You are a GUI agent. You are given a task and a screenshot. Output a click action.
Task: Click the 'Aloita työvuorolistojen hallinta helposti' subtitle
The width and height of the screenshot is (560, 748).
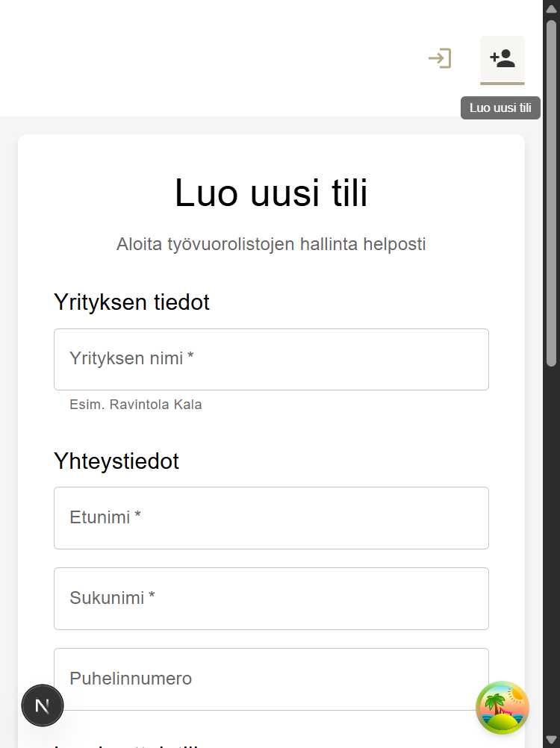(272, 244)
